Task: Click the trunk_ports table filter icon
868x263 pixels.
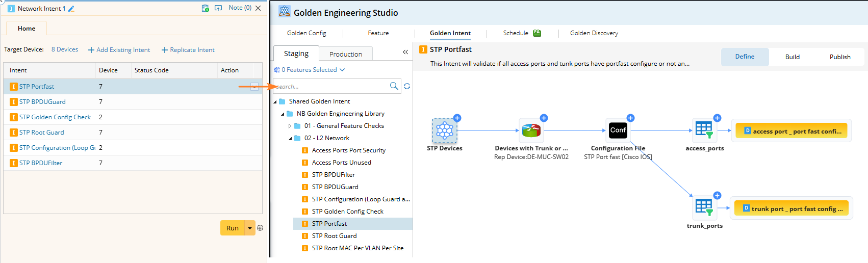Action: coord(704,207)
